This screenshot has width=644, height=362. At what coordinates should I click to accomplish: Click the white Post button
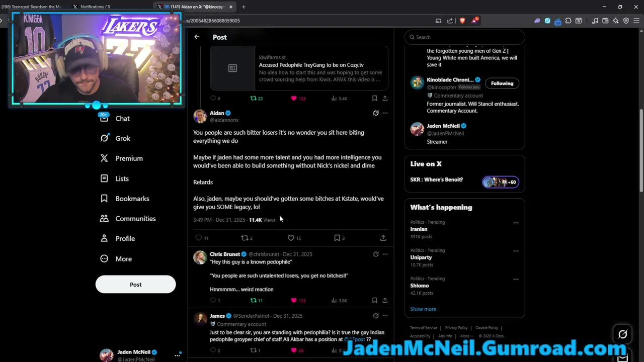pos(135,285)
